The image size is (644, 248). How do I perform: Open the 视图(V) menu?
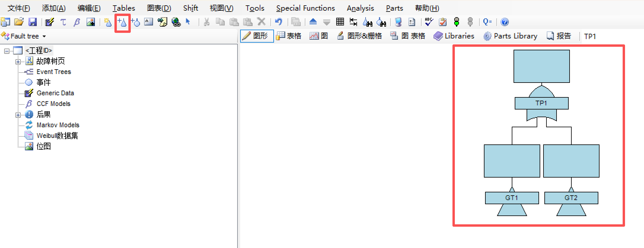point(221,8)
